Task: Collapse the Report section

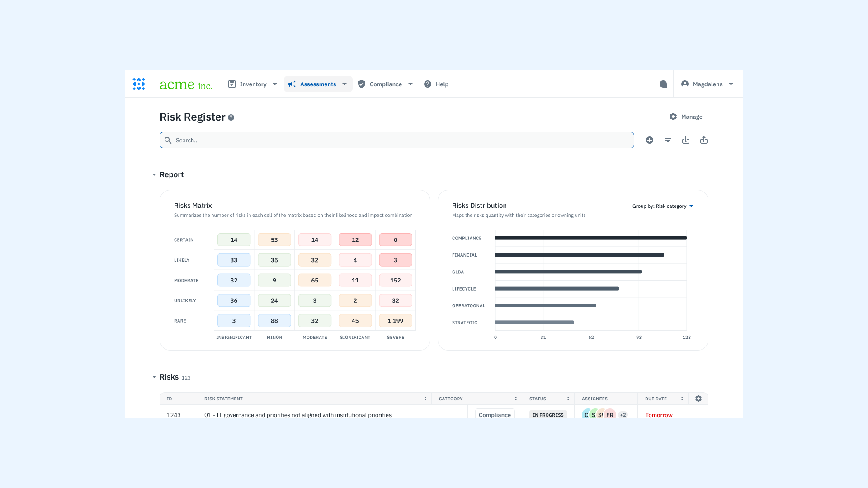Action: [154, 174]
